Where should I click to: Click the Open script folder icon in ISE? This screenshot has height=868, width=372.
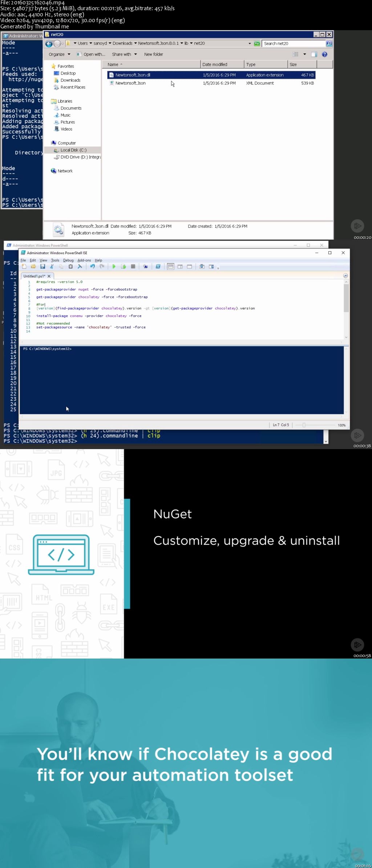pyautogui.click(x=33, y=267)
